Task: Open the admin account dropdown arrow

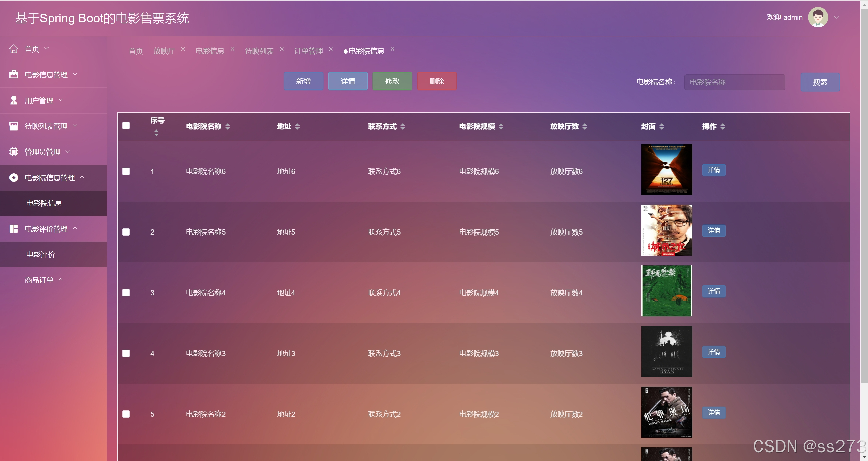Action: 836,17
